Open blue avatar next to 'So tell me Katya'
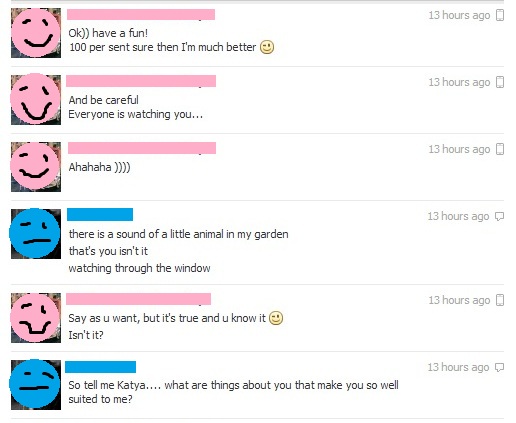Image resolution: width=516 pixels, height=423 pixels. 36,385
